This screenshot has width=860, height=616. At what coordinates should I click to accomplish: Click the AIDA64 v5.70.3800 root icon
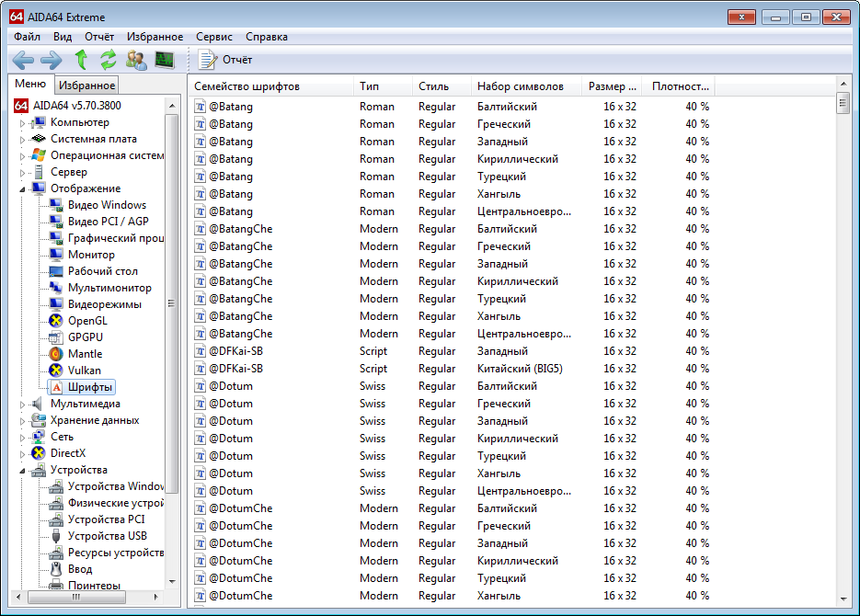[21, 105]
